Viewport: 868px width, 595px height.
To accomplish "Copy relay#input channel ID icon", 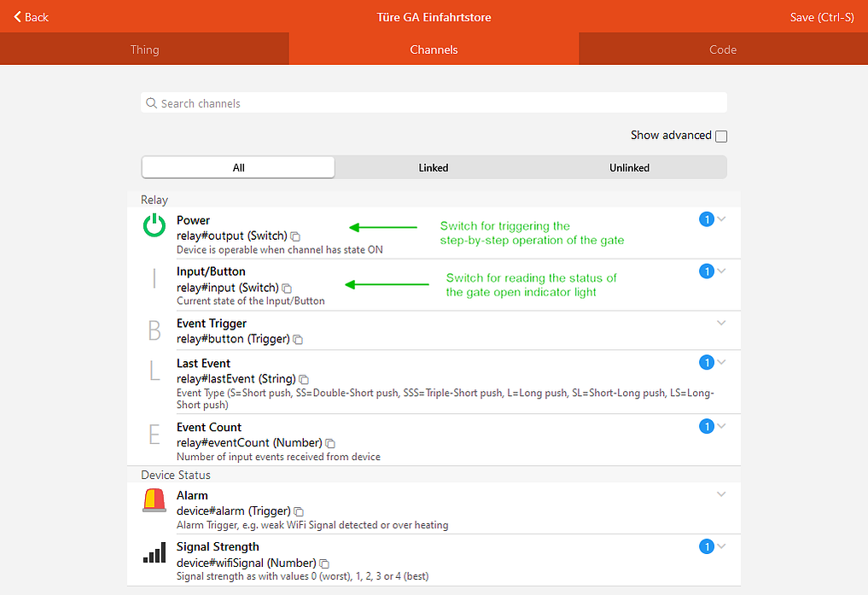I will pyautogui.click(x=287, y=289).
